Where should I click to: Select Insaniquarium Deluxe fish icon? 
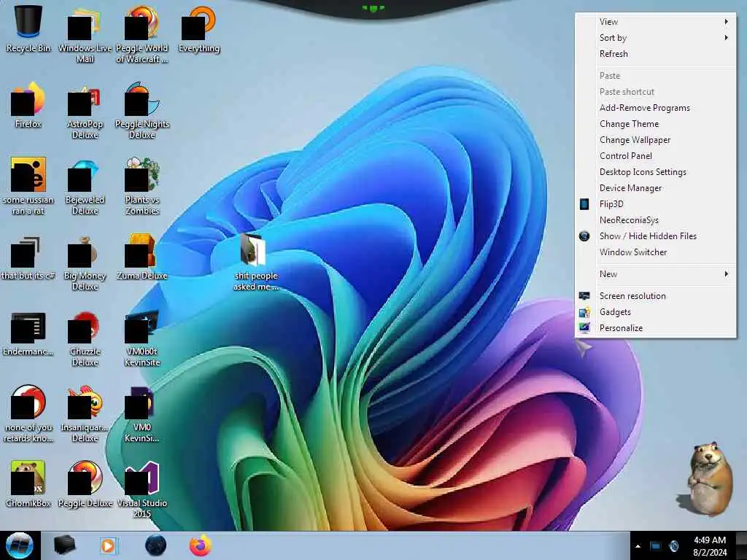point(85,413)
